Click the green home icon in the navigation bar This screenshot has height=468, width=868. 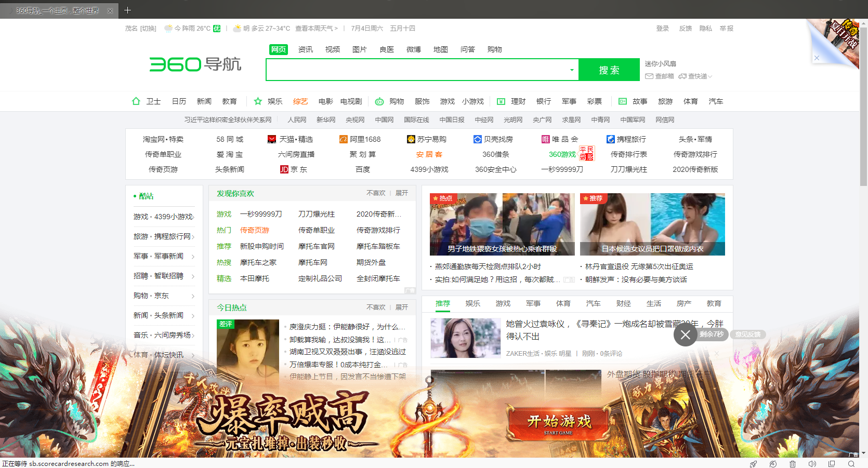point(136,101)
